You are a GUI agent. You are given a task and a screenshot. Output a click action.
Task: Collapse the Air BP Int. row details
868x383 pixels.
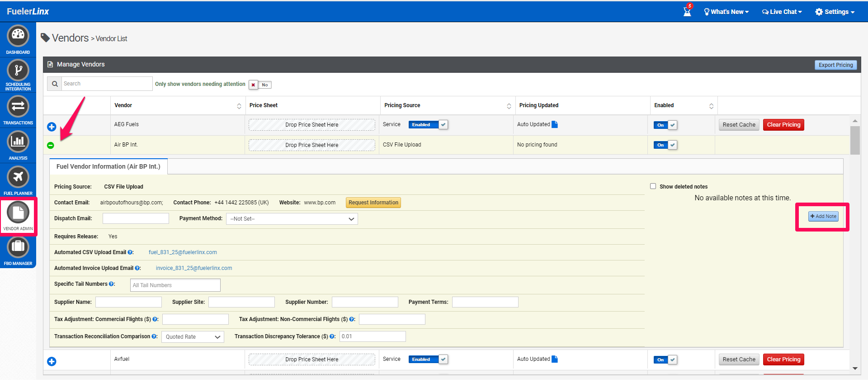tap(51, 145)
